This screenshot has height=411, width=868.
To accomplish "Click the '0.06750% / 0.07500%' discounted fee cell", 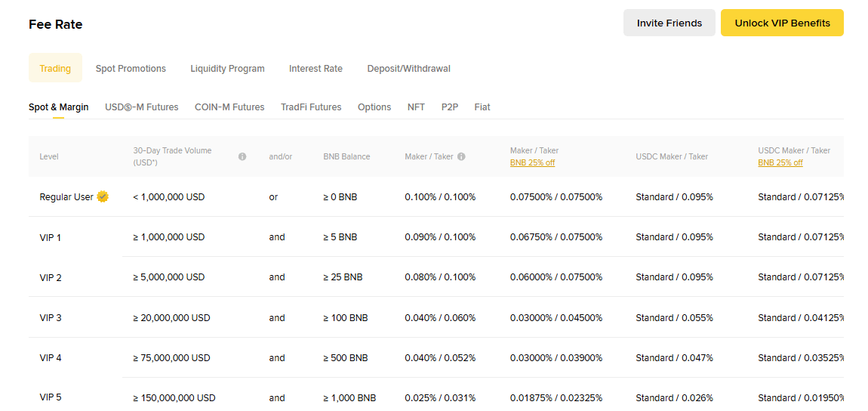I will click(556, 237).
